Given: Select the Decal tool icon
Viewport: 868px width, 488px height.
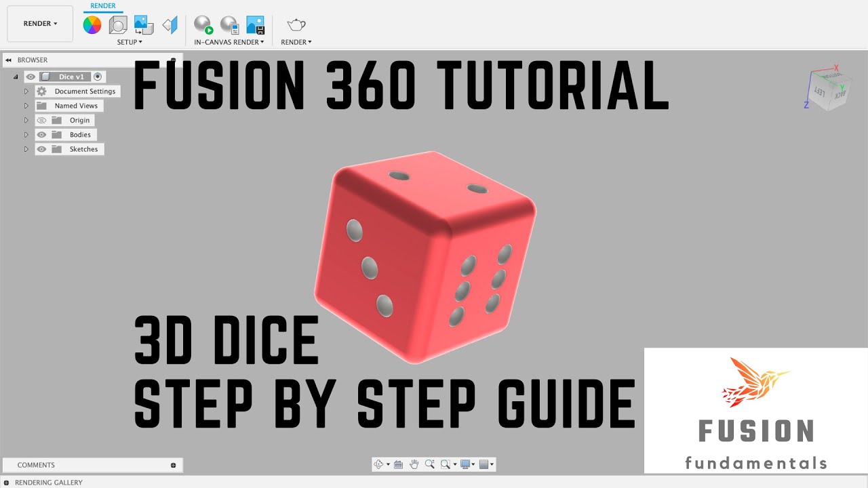Looking at the screenshot, I should (144, 25).
